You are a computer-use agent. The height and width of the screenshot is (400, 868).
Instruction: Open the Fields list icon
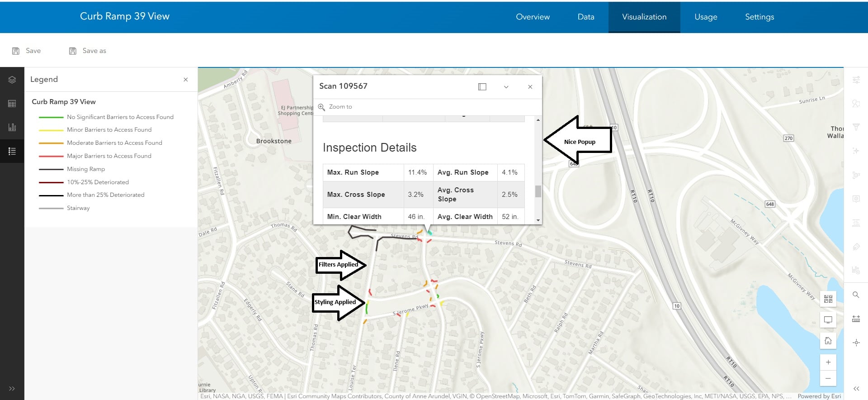coord(856,223)
